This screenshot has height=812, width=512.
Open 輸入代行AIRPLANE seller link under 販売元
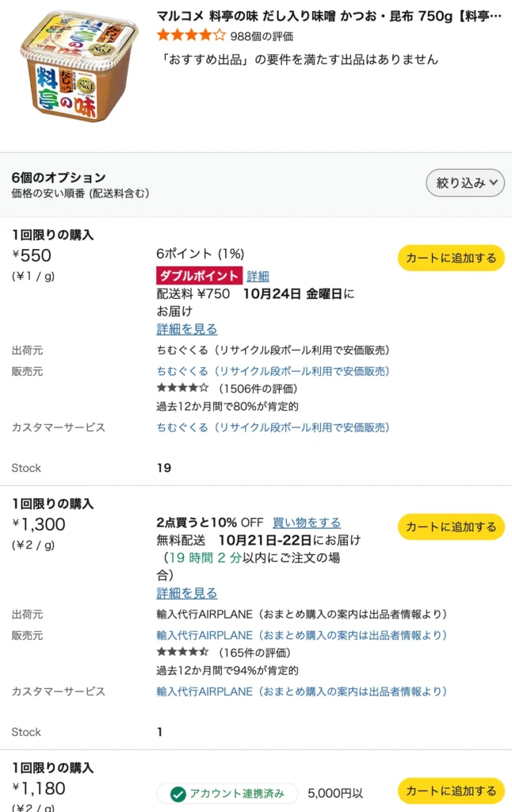[x=301, y=635]
